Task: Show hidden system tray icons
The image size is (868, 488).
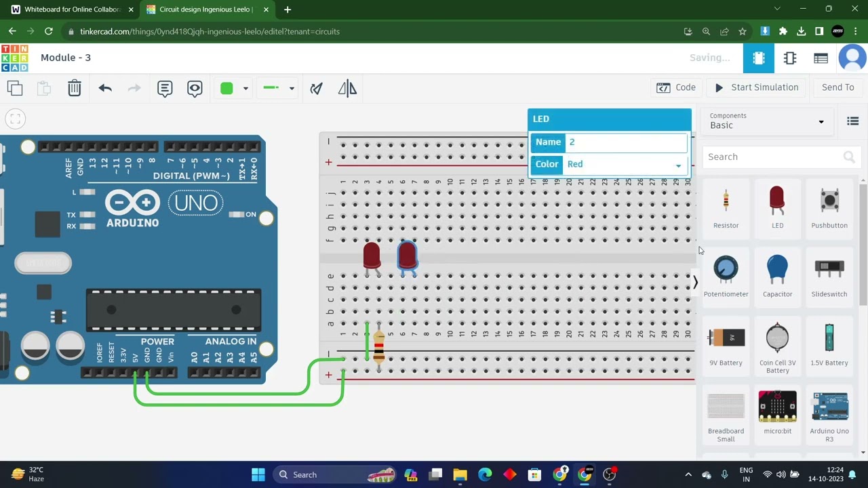Action: point(688,474)
